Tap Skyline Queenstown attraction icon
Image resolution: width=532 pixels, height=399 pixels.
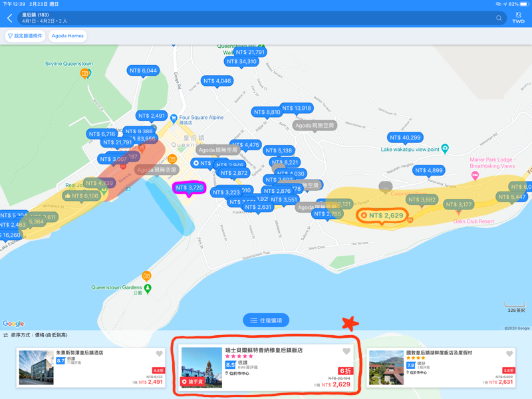click(x=85, y=73)
